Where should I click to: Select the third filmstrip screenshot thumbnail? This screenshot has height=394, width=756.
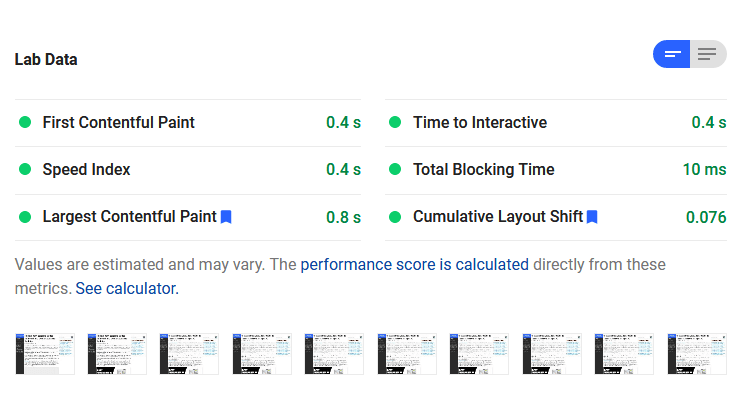(189, 353)
